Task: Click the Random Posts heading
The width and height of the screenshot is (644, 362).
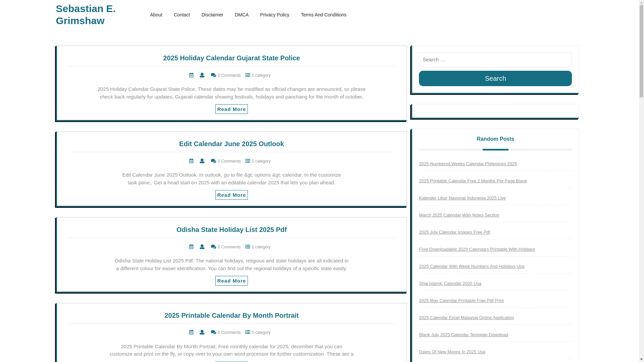Action: click(495, 139)
